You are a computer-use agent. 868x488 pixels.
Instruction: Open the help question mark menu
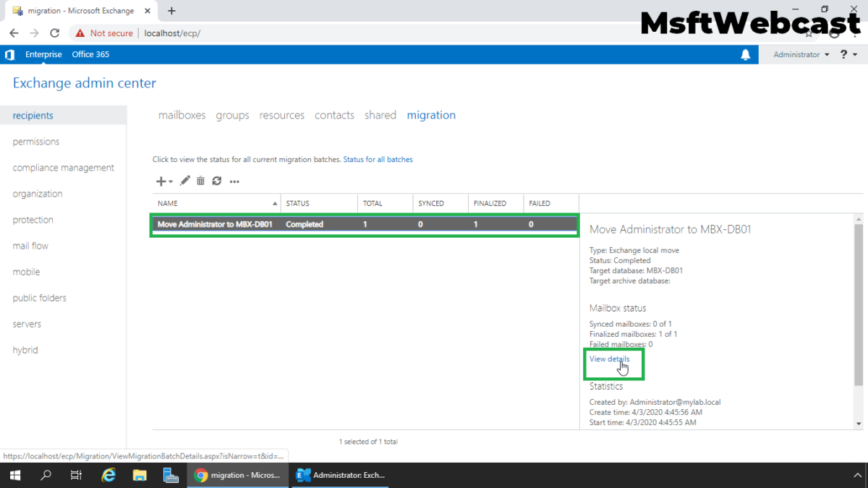pyautogui.click(x=848, y=55)
